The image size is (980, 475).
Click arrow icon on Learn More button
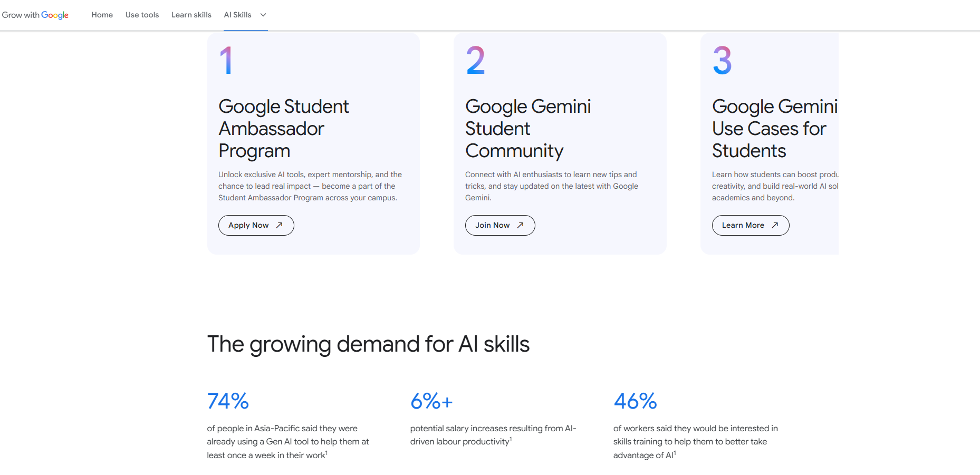pos(775,225)
